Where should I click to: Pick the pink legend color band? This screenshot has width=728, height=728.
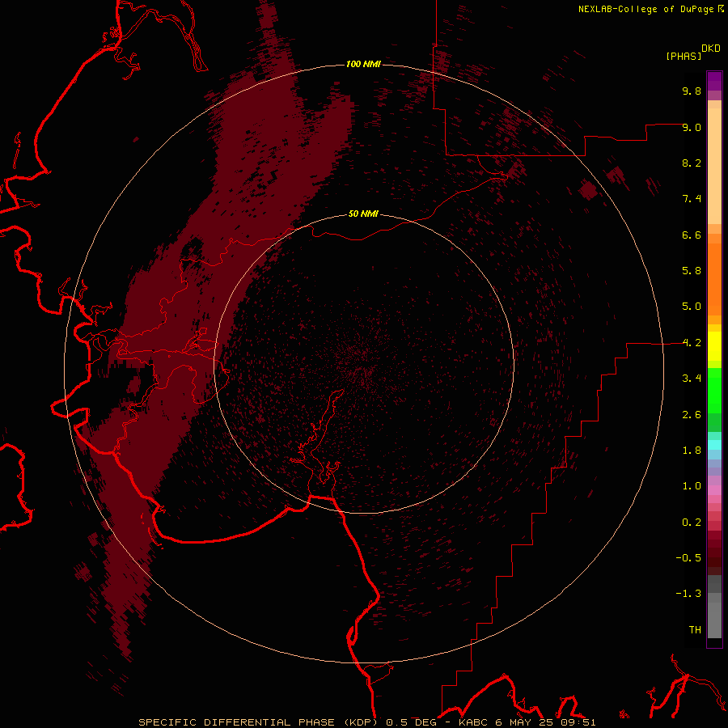click(x=714, y=490)
